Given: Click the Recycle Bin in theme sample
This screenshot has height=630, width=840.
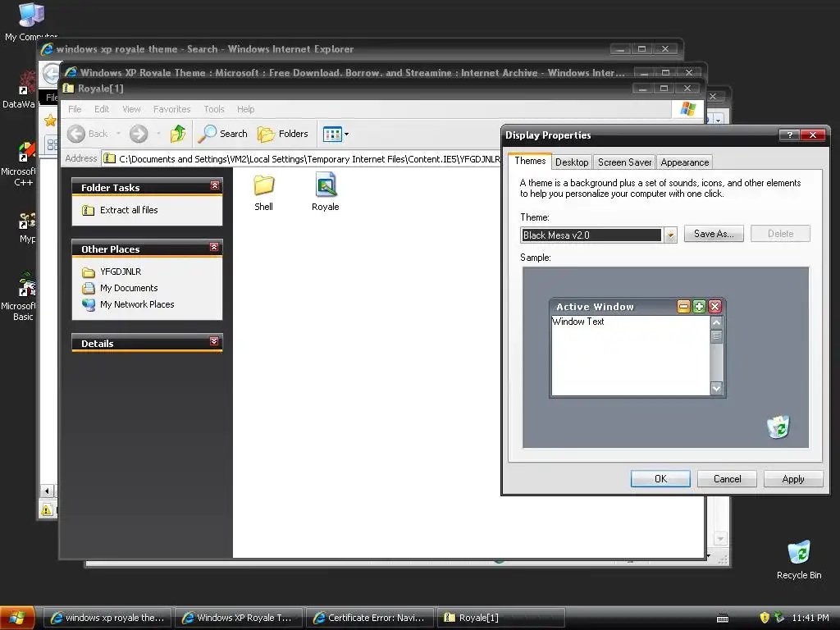Looking at the screenshot, I should click(x=778, y=427).
